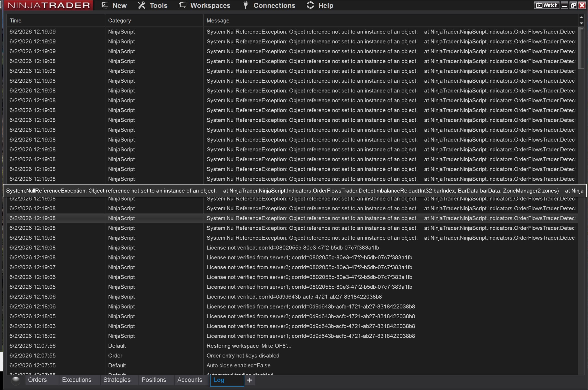Click the Help lifebuoy icon

coord(310,5)
